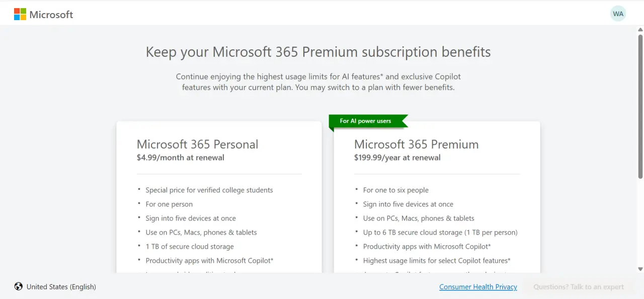Select the Microsoft 365 Premium plan title

[x=416, y=144]
